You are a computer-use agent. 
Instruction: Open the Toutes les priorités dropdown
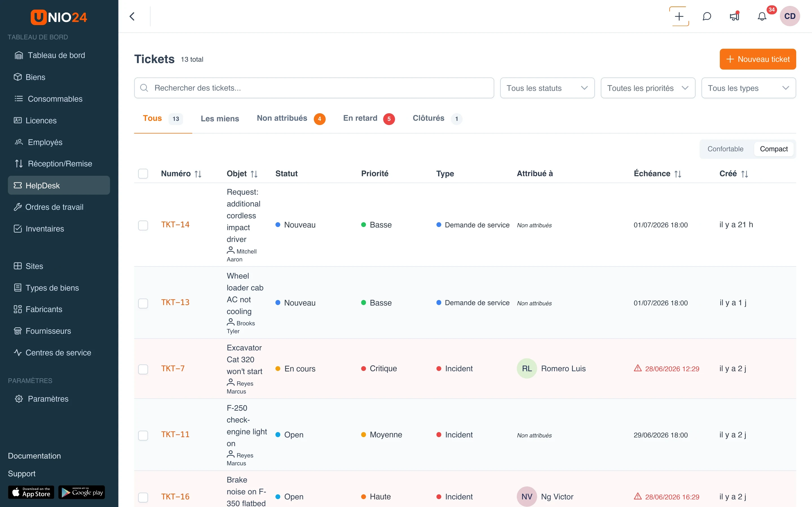648,88
